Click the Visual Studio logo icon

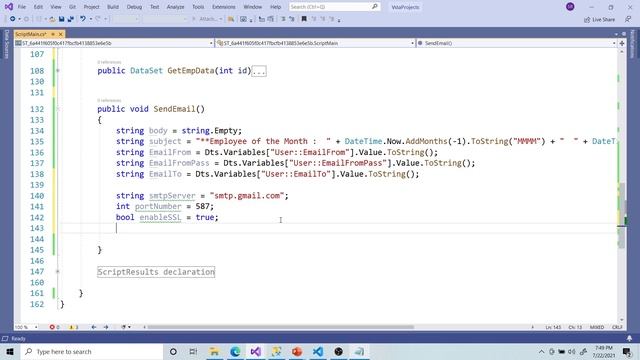9,7
